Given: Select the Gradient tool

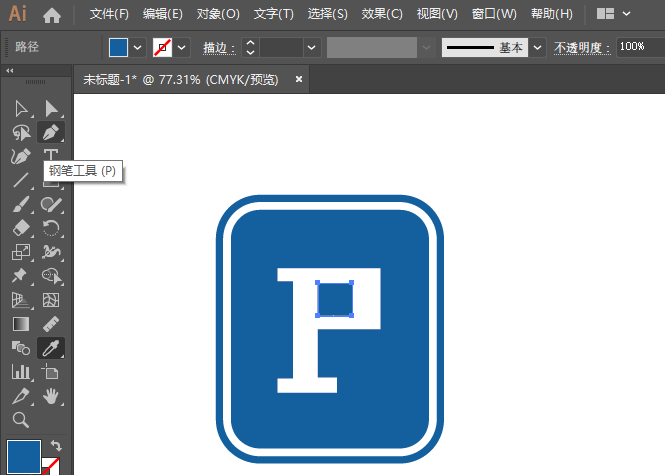Looking at the screenshot, I should pyautogui.click(x=20, y=324).
